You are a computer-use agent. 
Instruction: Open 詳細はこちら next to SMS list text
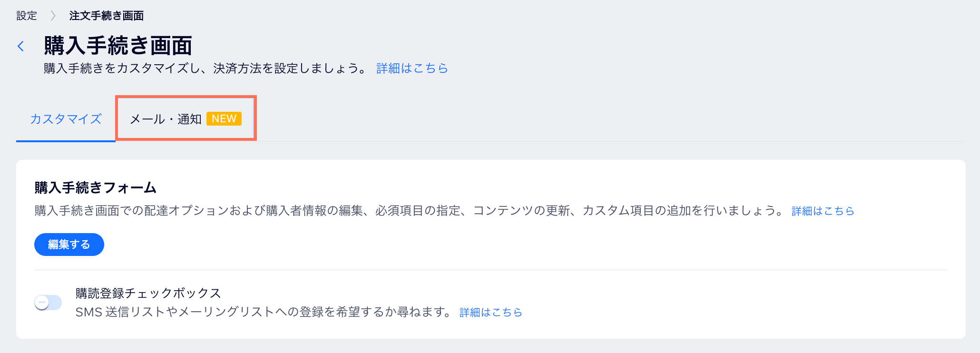[x=490, y=312]
